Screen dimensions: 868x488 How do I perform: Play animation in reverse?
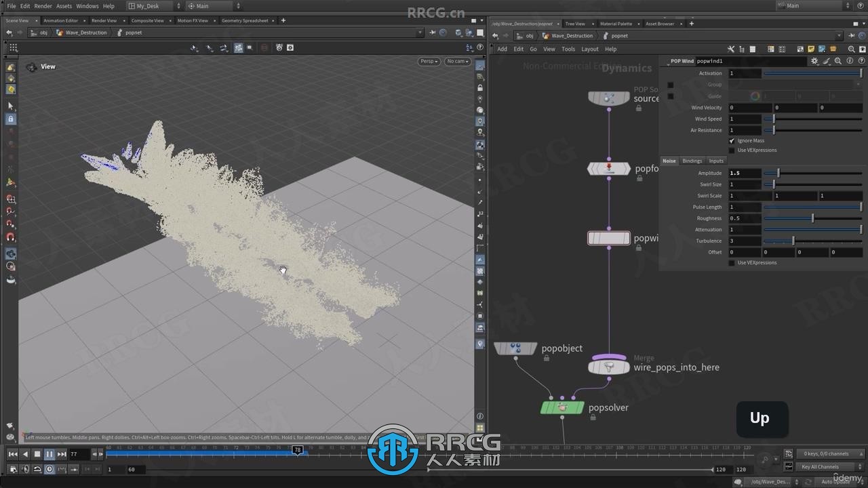point(25,454)
